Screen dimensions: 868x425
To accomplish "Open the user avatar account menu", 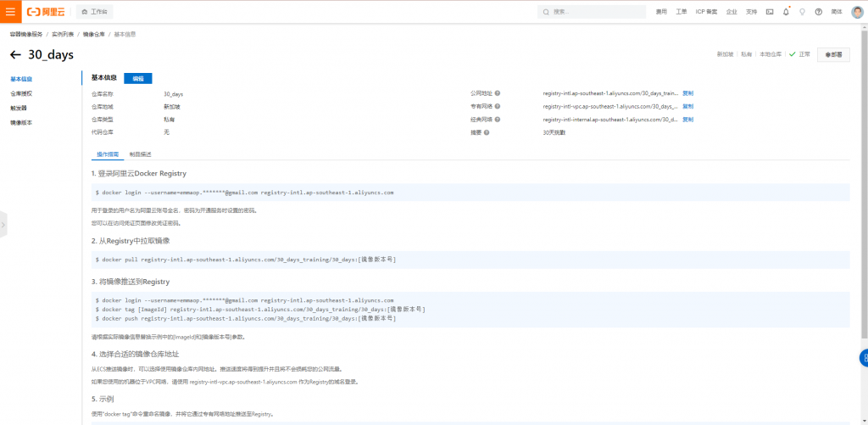I will tap(857, 12).
